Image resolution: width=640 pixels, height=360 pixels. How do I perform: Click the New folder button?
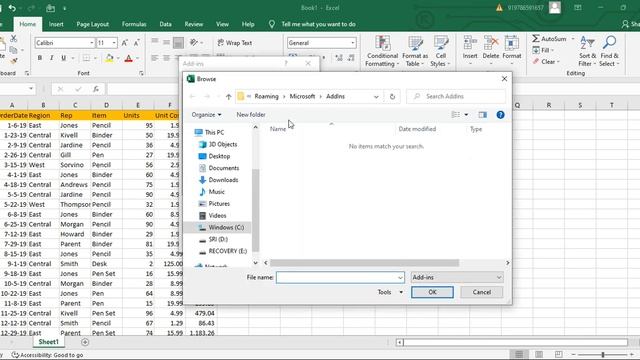pos(251,115)
